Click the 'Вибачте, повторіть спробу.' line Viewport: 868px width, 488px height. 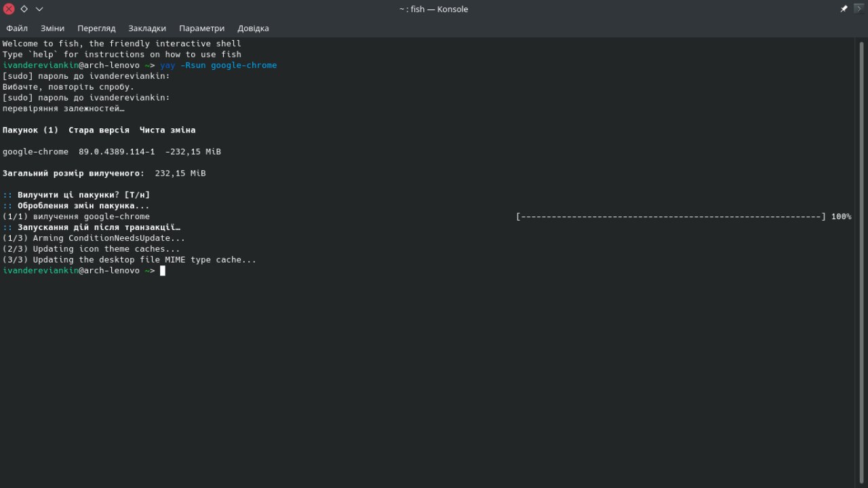click(x=68, y=87)
